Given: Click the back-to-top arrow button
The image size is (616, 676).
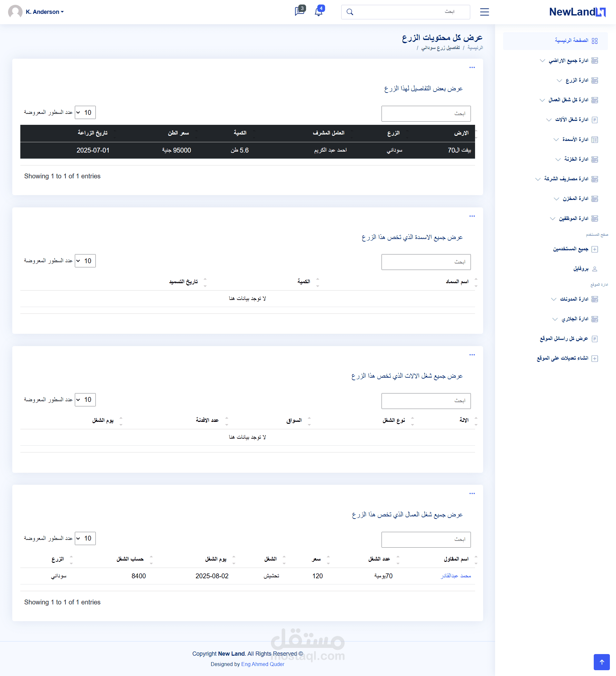Looking at the screenshot, I should coord(601,662).
